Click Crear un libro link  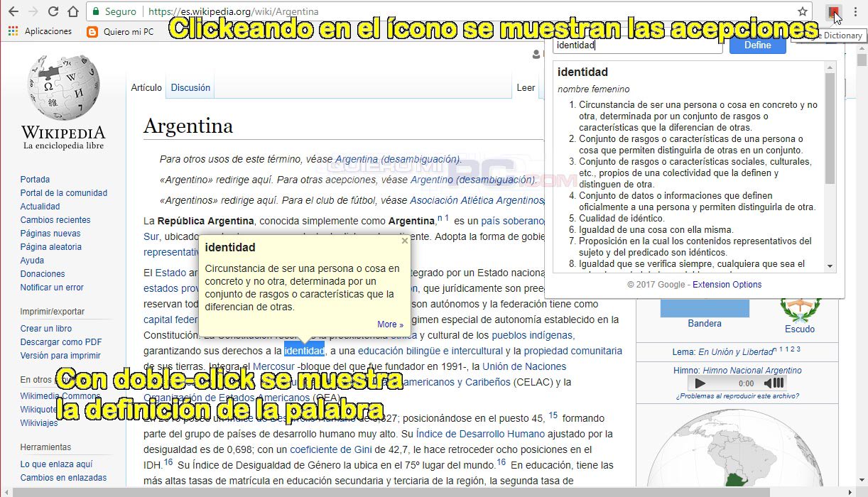[x=46, y=329]
